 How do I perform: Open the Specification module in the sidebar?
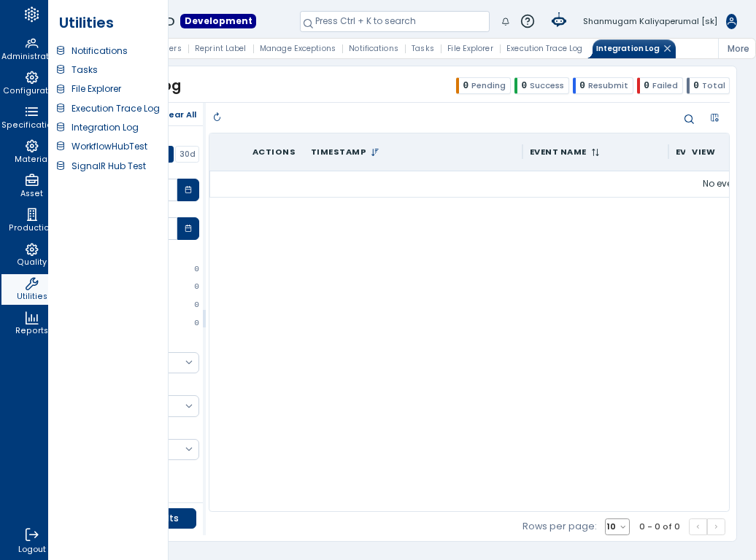tap(25, 118)
